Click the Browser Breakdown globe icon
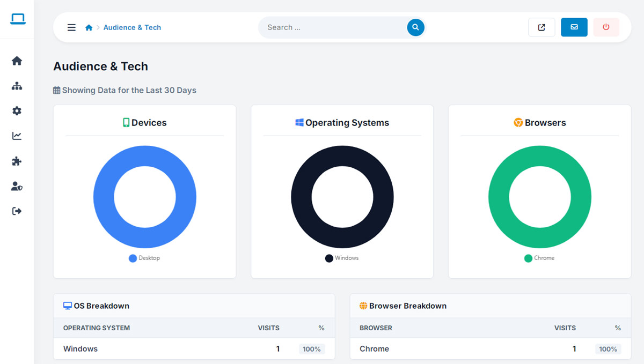This screenshot has width=644, height=364. click(x=363, y=306)
